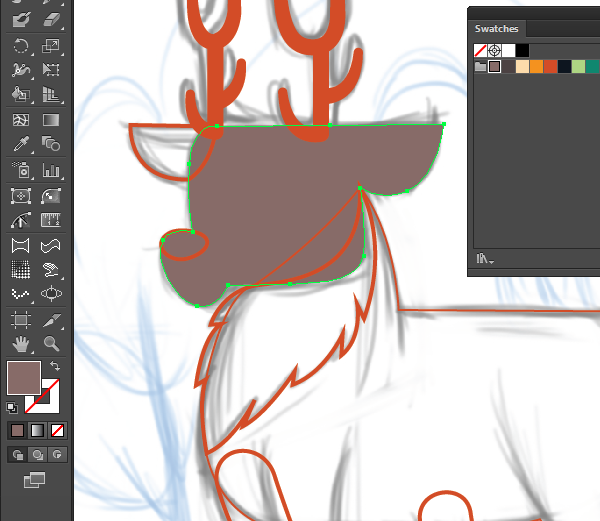
Task: Pick the white swatch
Action: click(x=509, y=50)
